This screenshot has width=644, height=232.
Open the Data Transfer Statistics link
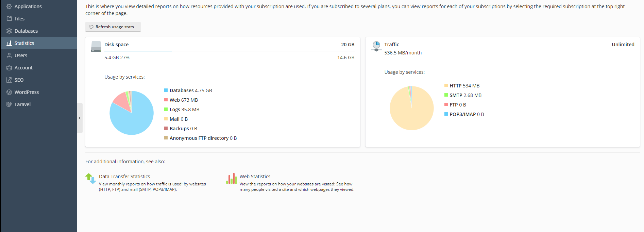124,177
